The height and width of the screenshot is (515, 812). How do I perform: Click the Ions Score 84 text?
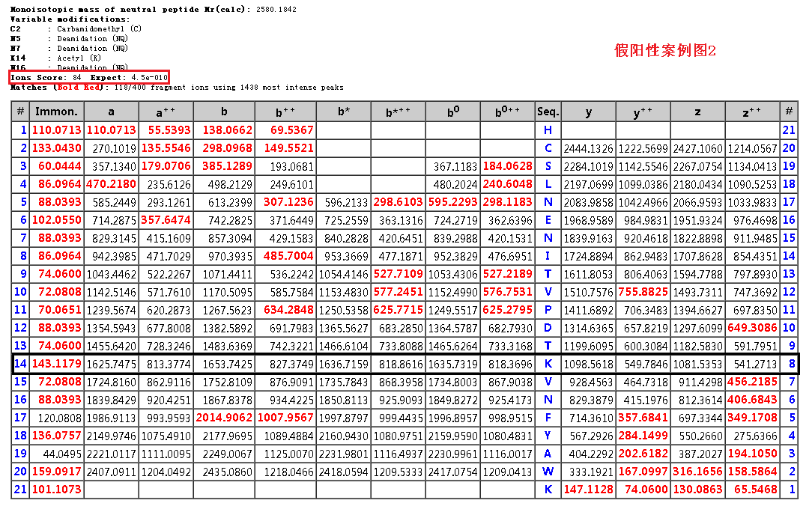tap(46, 77)
